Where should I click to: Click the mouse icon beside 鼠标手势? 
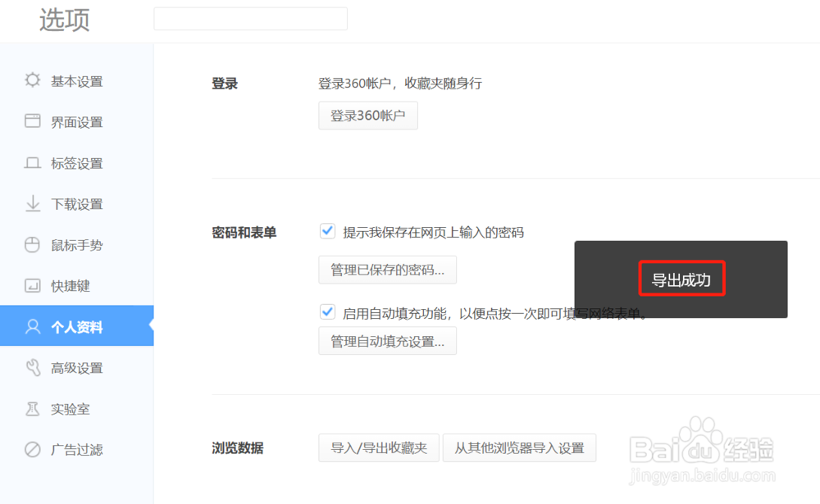pos(33,244)
